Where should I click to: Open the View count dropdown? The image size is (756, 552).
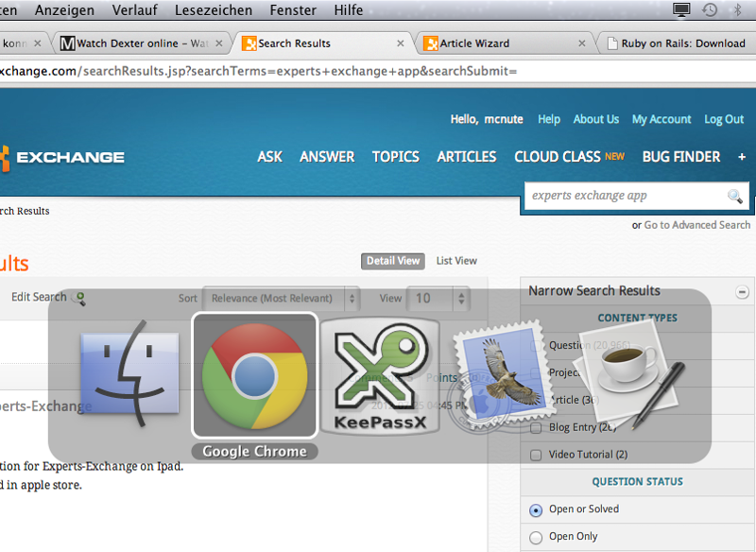(438, 299)
